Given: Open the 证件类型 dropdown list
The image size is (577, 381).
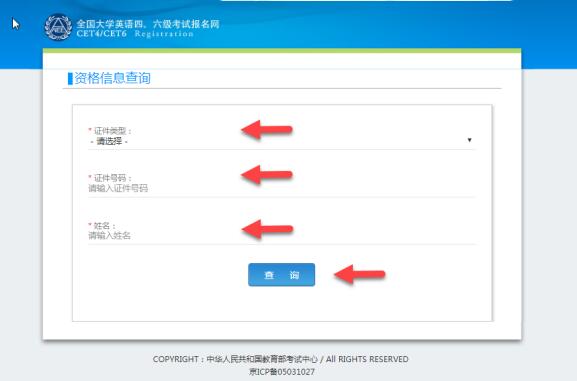Looking at the screenshot, I should (282, 141).
